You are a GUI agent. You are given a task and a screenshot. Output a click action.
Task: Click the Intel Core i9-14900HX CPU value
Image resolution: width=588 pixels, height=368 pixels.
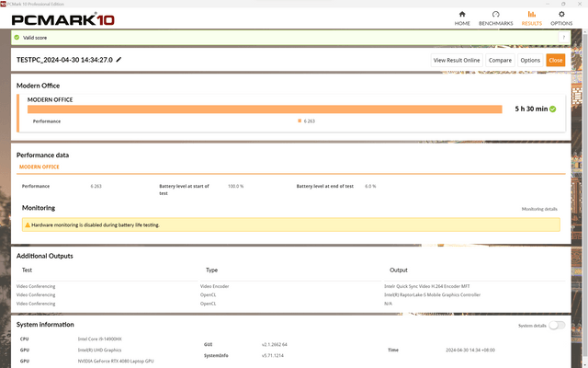point(100,339)
